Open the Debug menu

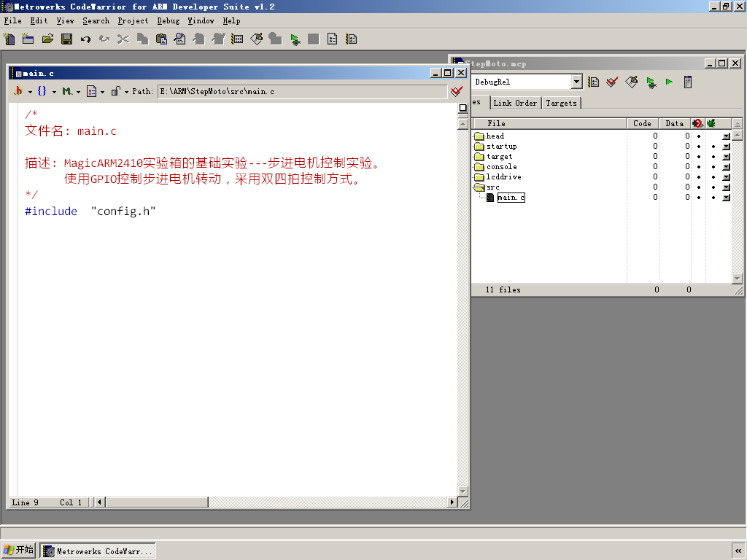(169, 20)
